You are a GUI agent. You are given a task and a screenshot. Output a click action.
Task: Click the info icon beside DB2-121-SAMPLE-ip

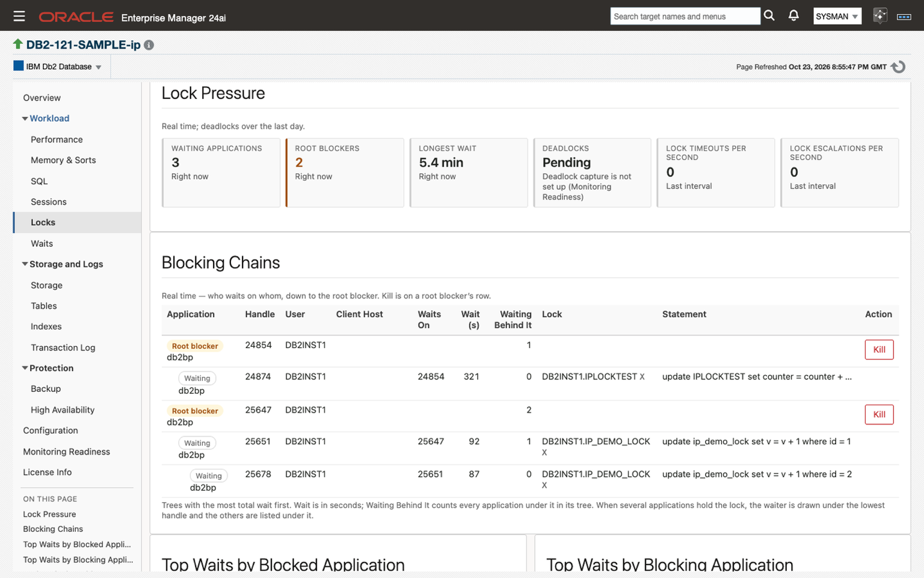149,45
